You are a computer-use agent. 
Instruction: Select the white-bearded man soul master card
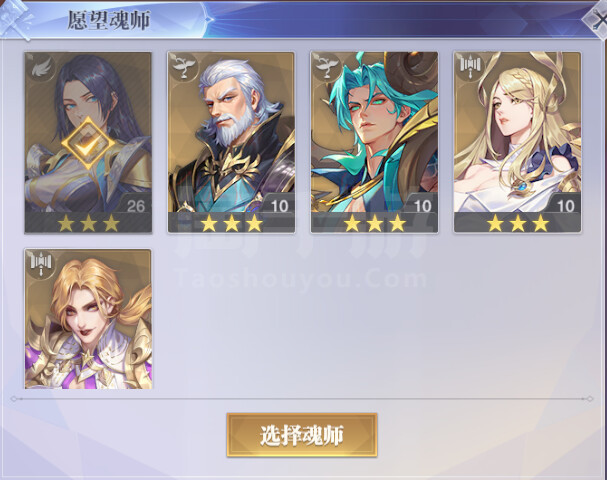click(x=231, y=142)
